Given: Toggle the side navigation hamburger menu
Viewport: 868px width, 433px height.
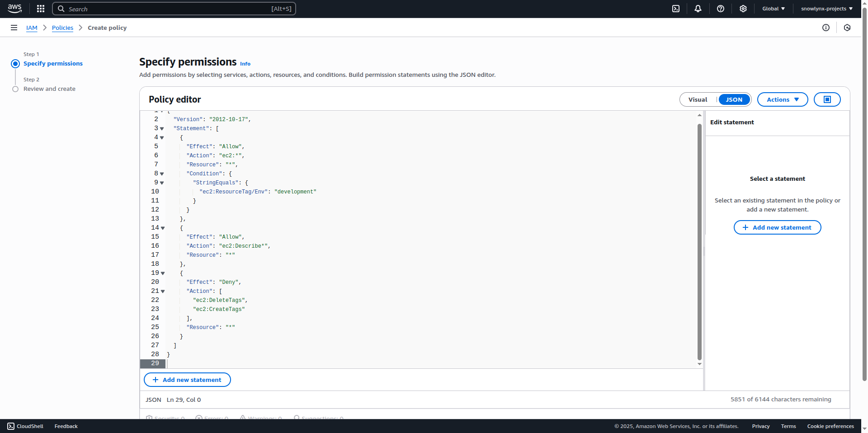Looking at the screenshot, I should coord(14,28).
